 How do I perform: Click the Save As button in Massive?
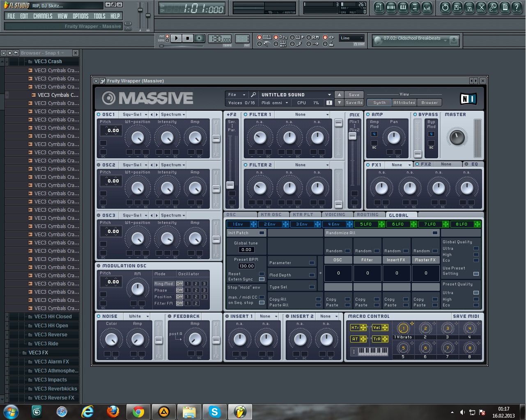[354, 103]
